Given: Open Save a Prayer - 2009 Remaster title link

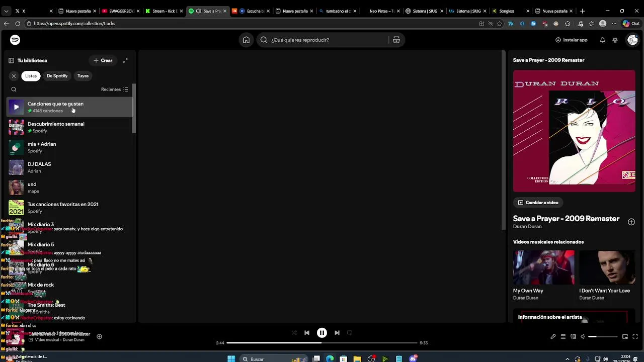Looking at the screenshot, I should click(566, 219).
